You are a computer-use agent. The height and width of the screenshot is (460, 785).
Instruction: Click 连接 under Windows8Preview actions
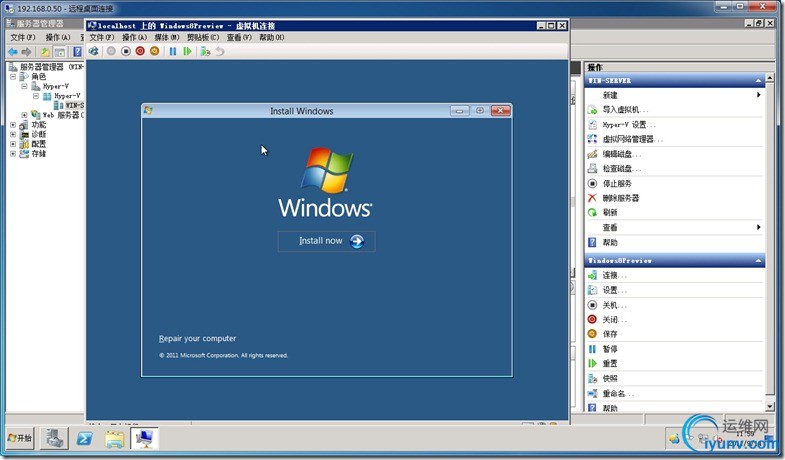click(x=614, y=275)
